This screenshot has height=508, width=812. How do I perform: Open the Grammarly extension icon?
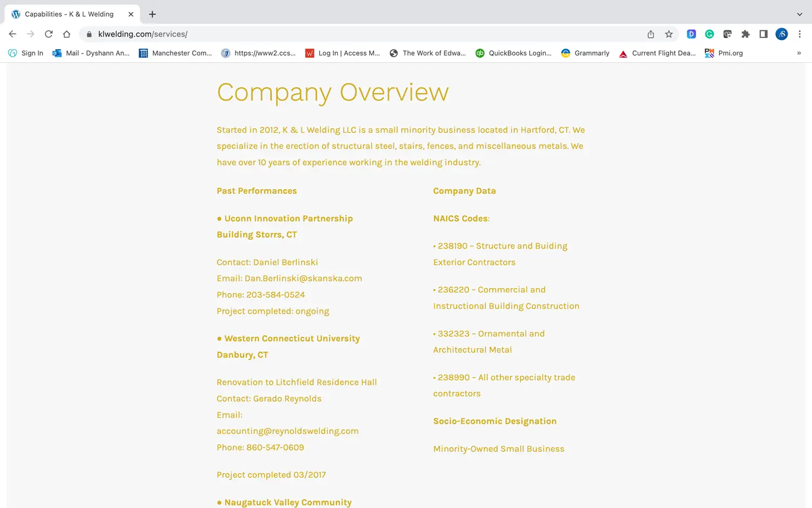tap(709, 34)
